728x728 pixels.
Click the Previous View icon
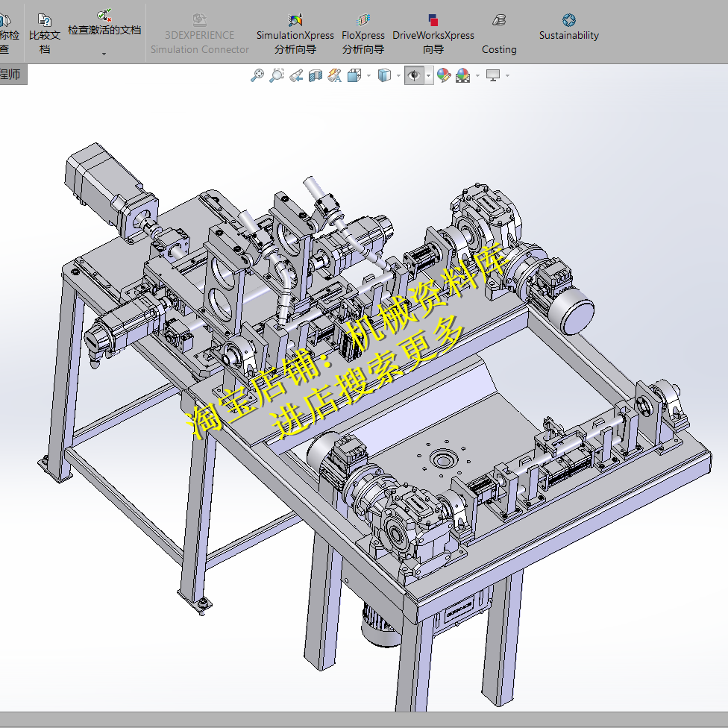296,75
